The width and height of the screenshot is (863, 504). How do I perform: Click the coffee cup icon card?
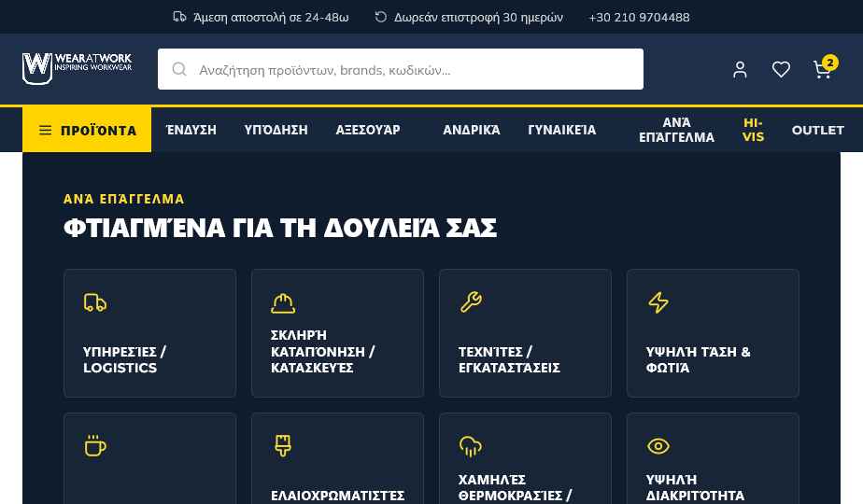(x=149, y=458)
